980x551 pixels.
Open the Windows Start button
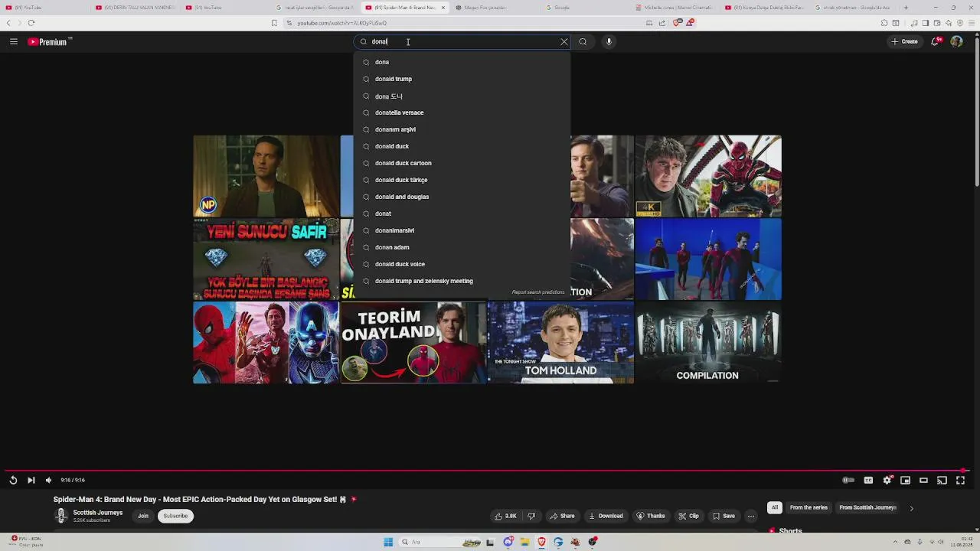tap(388, 542)
